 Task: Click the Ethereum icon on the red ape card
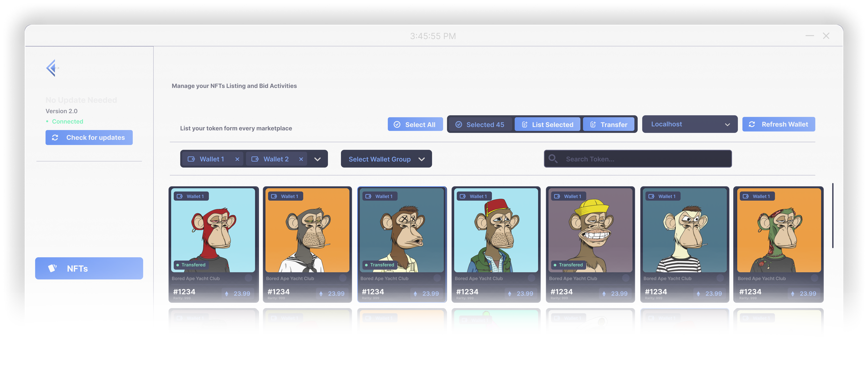227,294
